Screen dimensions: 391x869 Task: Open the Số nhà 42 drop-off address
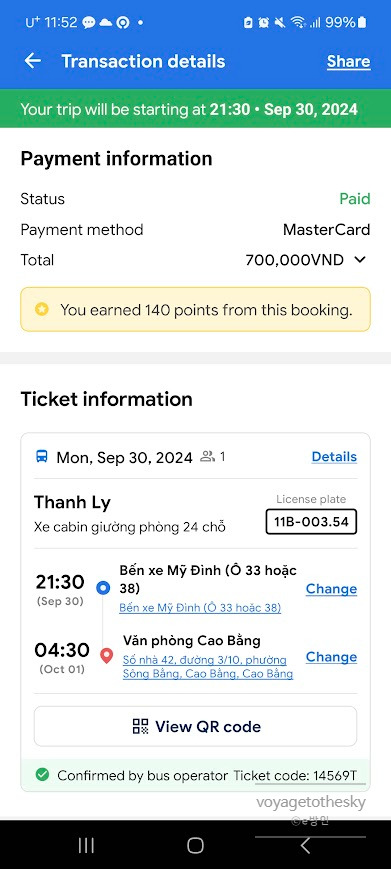click(x=208, y=667)
